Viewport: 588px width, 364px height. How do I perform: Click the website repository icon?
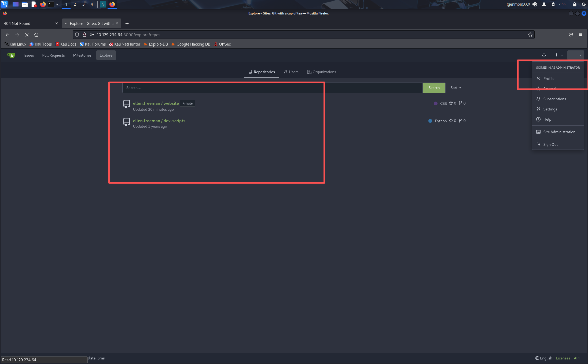pos(126,104)
